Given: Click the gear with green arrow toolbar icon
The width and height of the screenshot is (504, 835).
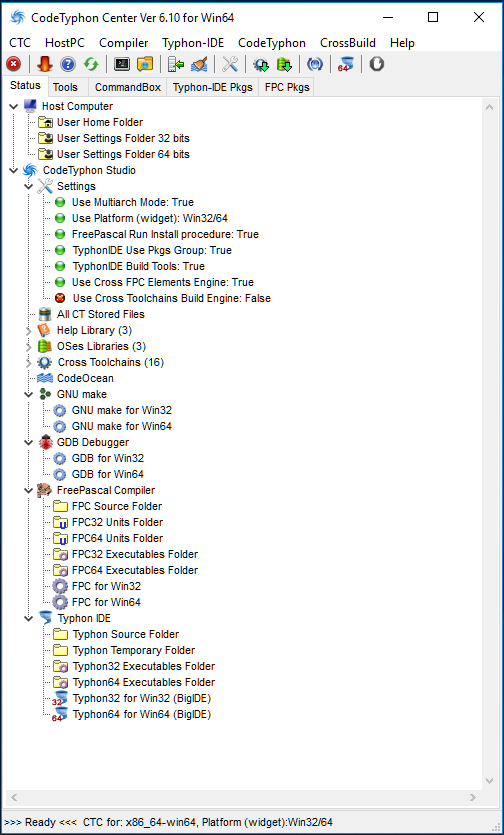Looking at the screenshot, I should click(x=262, y=64).
